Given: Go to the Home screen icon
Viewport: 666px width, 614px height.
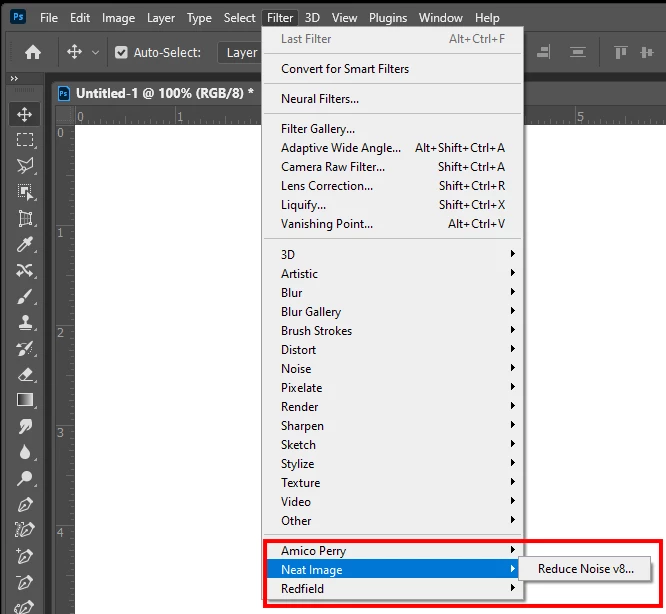Looking at the screenshot, I should [x=33, y=52].
